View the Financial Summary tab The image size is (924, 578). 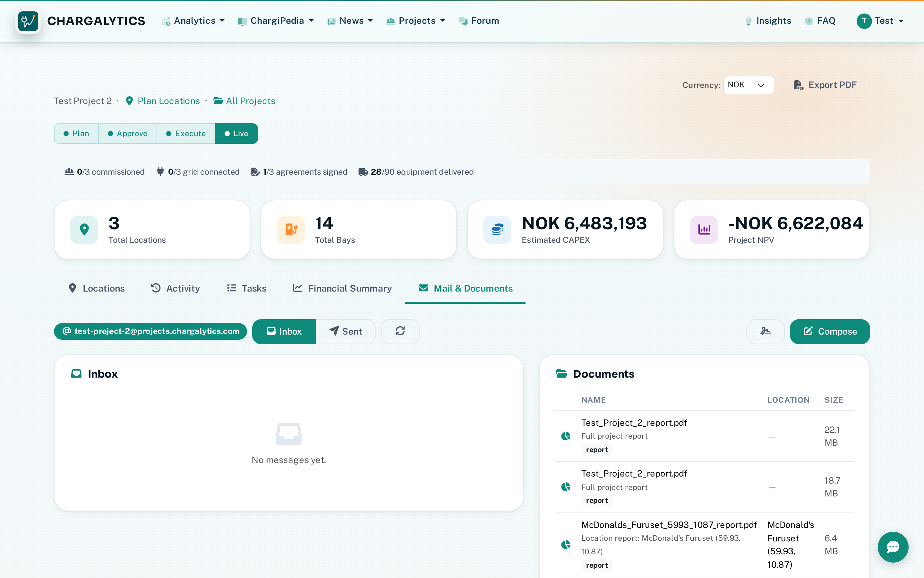coord(342,288)
